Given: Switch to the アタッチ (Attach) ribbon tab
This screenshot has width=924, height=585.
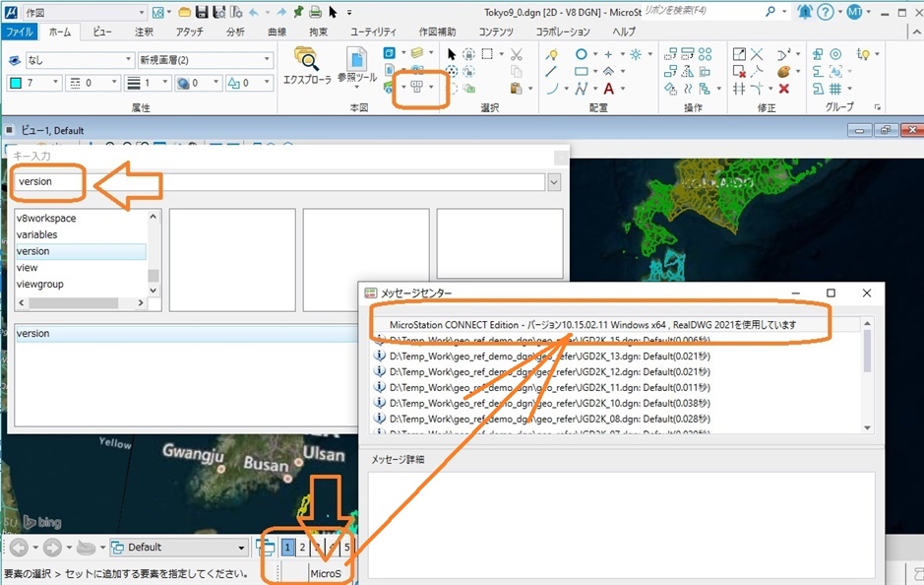Looking at the screenshot, I should click(189, 32).
